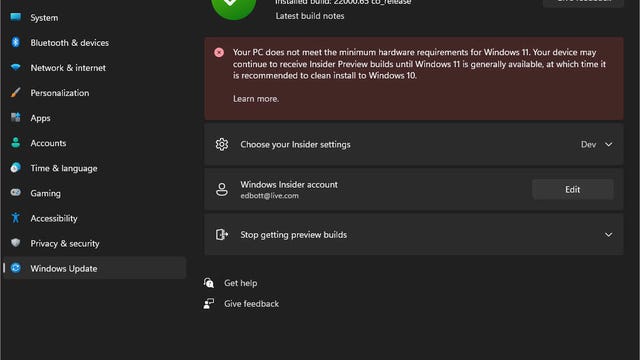
Task: Expand the Dev channel chevron
Action: [608, 144]
